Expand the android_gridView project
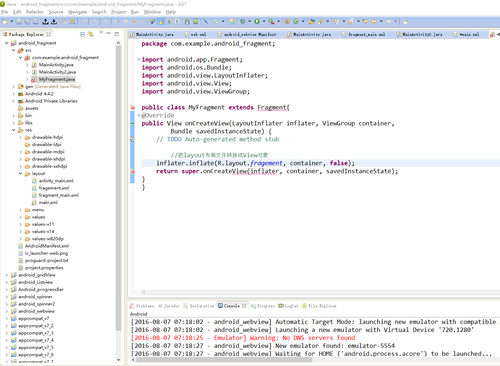 coord(7,275)
